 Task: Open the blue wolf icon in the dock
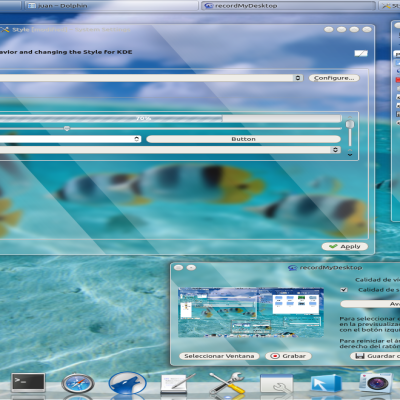(127, 383)
